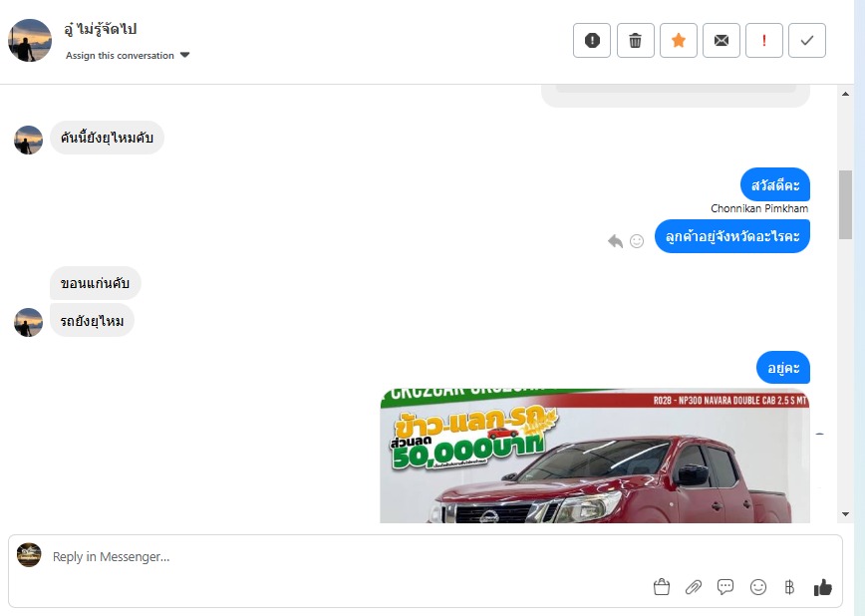
Task: Attach a file with paperclip icon
Action: 694,587
